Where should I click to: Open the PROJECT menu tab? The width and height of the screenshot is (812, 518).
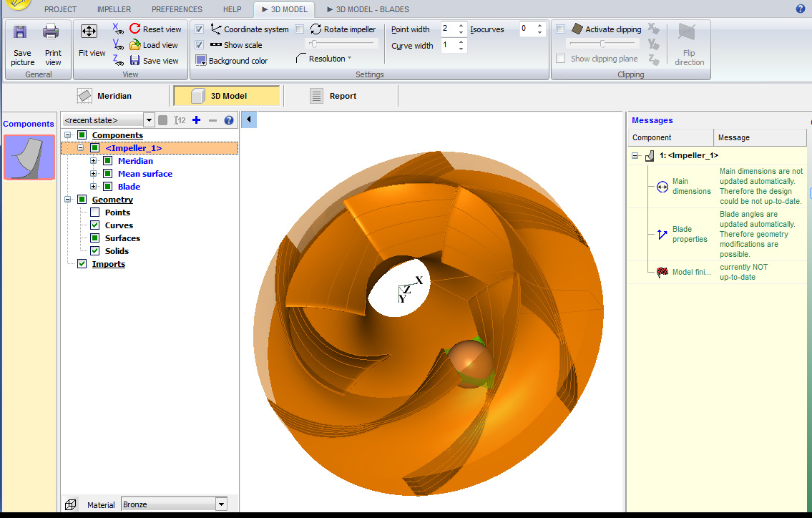61,9
